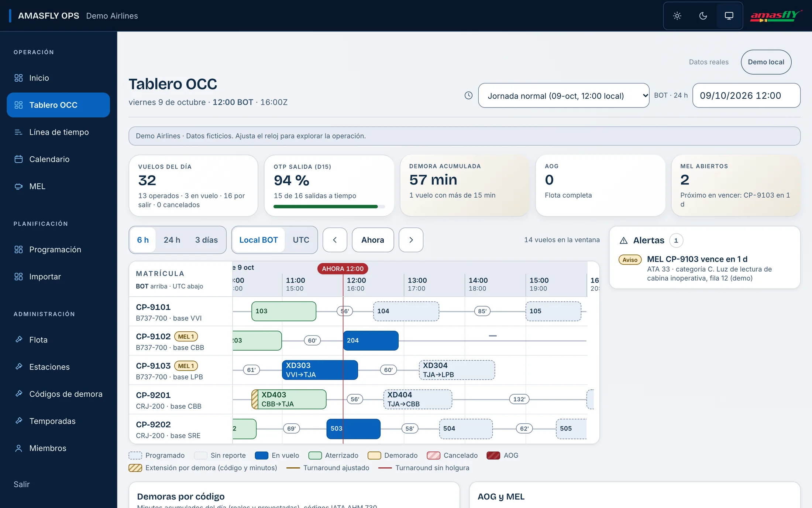Viewport: 812px width, 508px height.
Task: Switch to dark theme moon icon
Action: coord(703,16)
